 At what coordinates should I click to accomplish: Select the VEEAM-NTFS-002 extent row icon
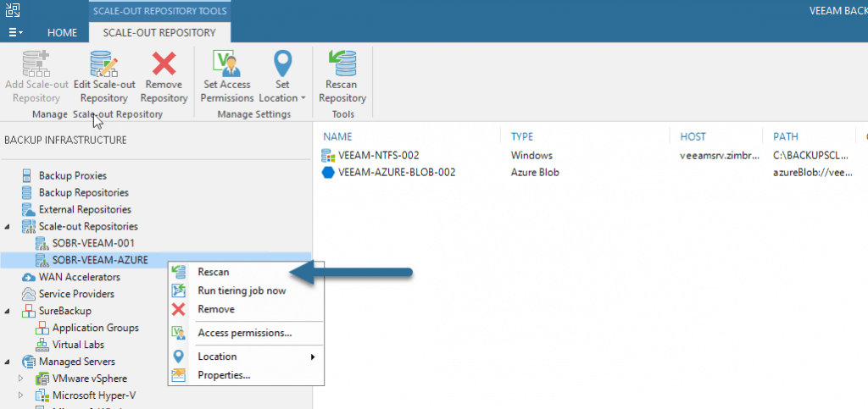click(328, 155)
